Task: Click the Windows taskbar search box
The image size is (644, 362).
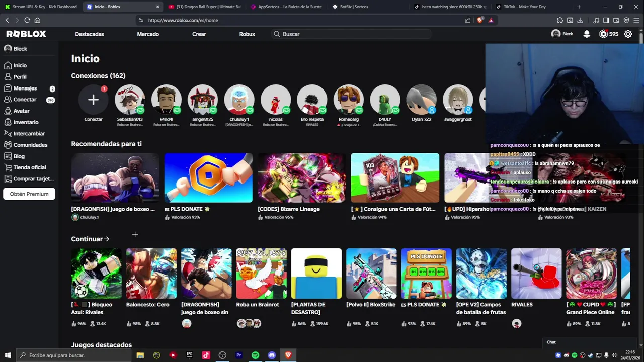Action: 73,355
